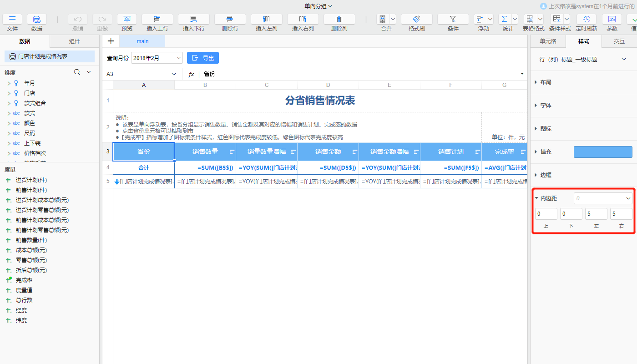The width and height of the screenshot is (637, 364).
Task: Add a new sheet with the plus button
Action: (111, 41)
